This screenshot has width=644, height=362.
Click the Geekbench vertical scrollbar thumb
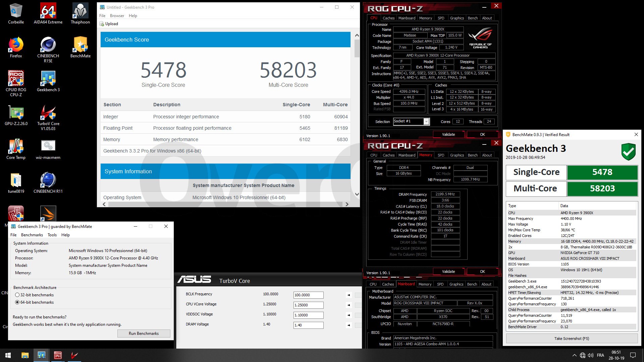(357, 49)
